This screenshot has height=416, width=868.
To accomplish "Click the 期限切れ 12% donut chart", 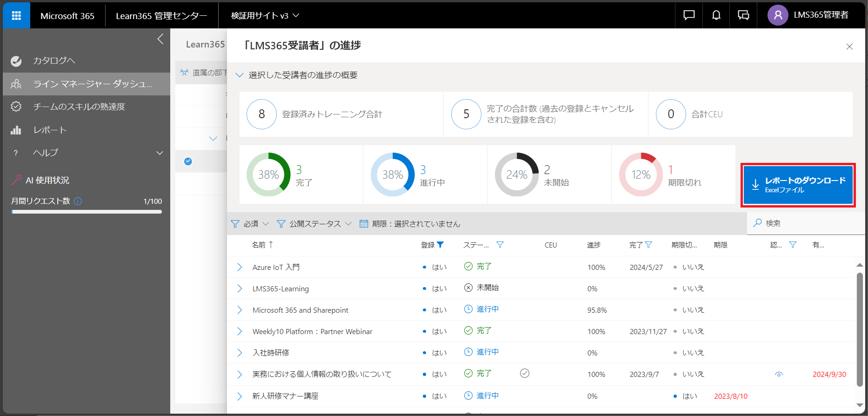I will (x=641, y=174).
